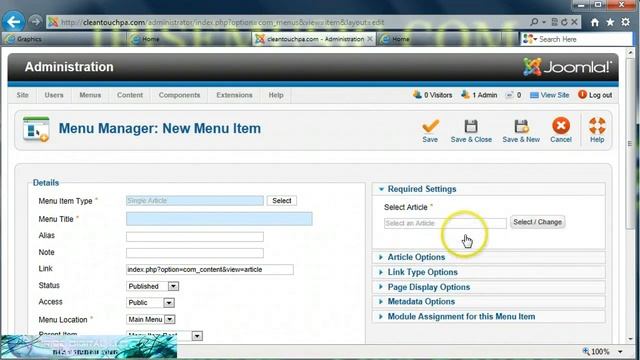Image resolution: width=640 pixels, height=360 pixels.
Task: Click the Joomla! logo
Action: [x=567, y=67]
